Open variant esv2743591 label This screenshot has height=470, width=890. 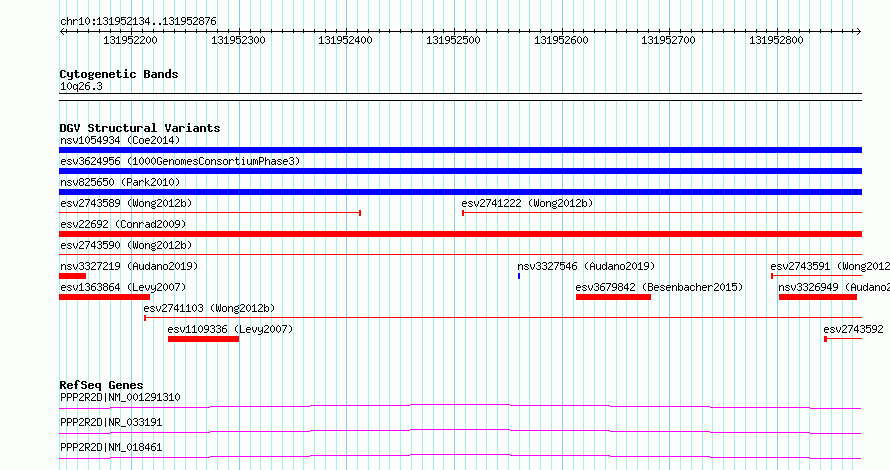coord(830,266)
